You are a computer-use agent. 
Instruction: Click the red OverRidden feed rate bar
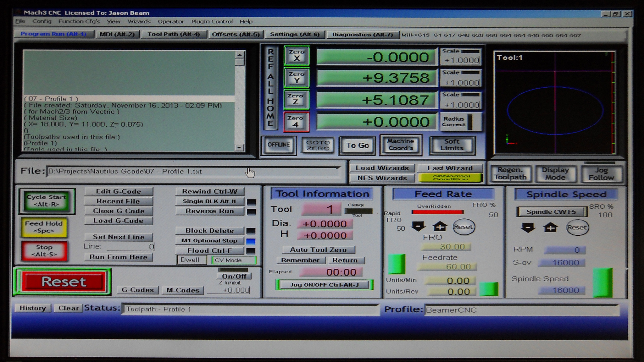pyautogui.click(x=437, y=212)
